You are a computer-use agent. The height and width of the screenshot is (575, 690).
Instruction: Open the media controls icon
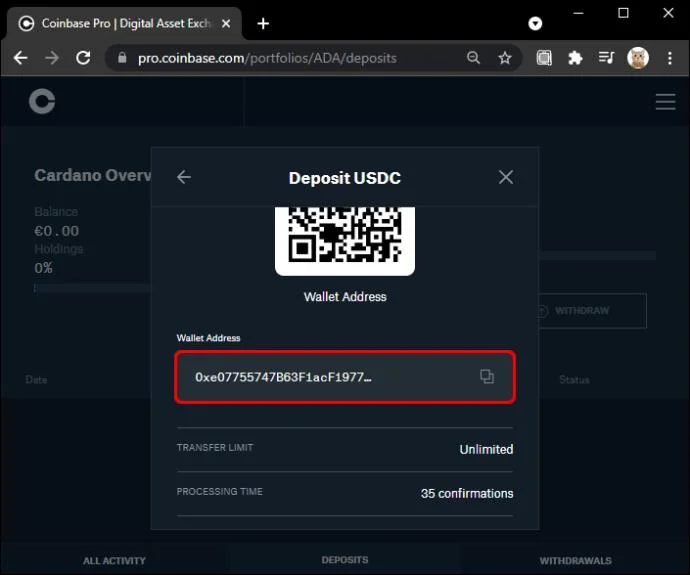(x=606, y=58)
